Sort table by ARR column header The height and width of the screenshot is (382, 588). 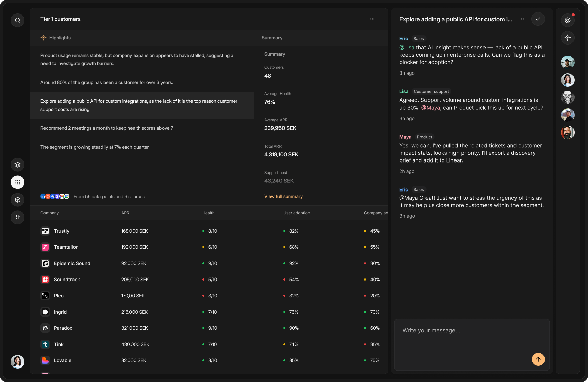125,213
